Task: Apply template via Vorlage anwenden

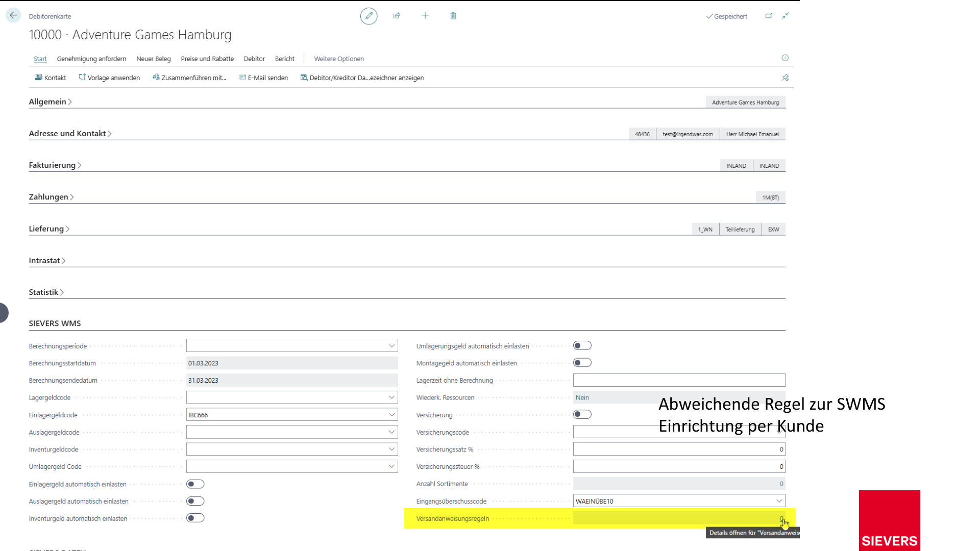Action: click(109, 78)
